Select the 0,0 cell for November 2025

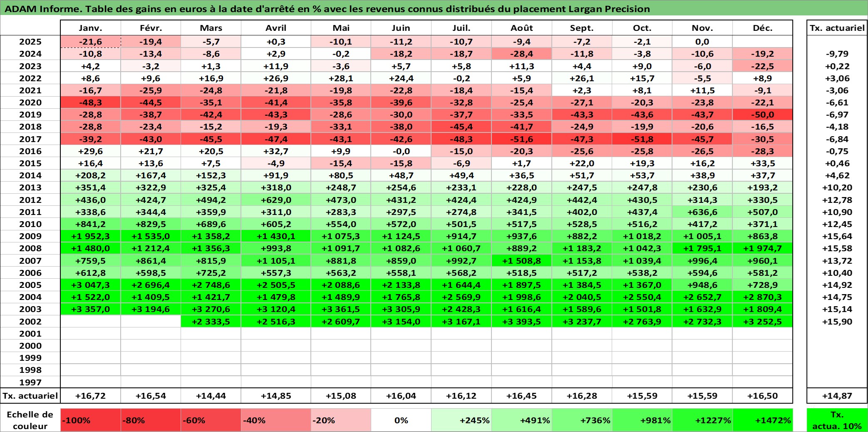pyautogui.click(x=702, y=42)
